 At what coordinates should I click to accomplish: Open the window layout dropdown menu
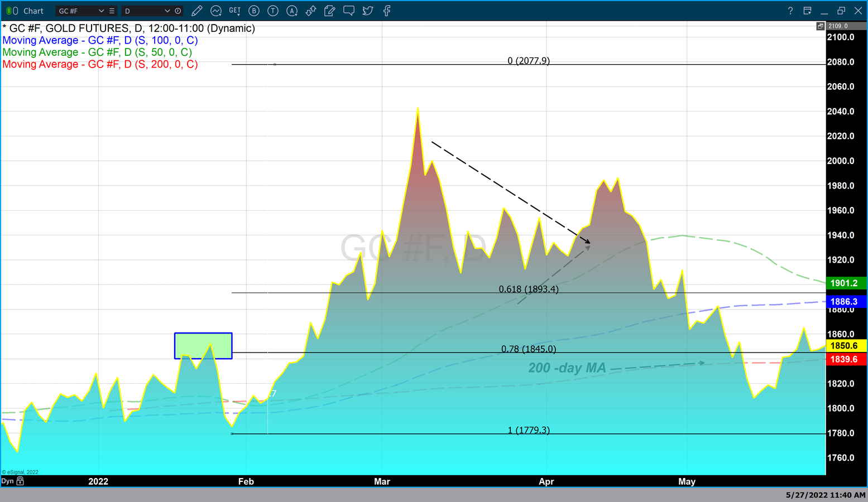click(x=807, y=11)
